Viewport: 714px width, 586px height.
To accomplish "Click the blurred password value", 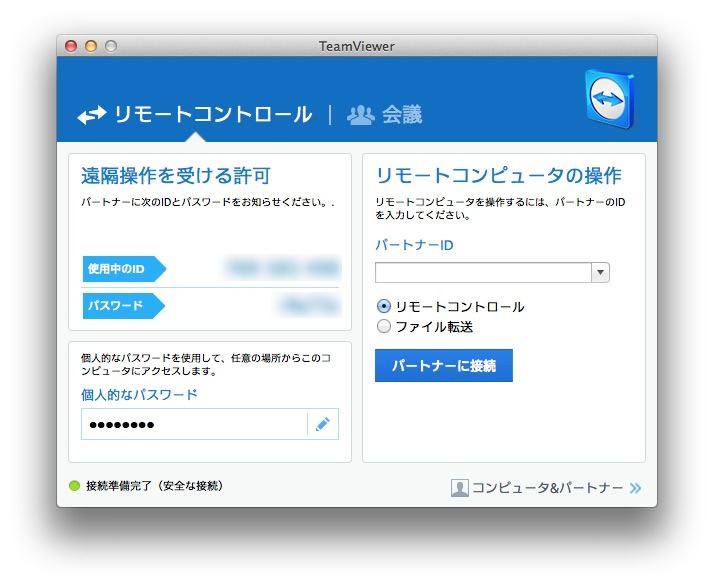I will click(310, 305).
